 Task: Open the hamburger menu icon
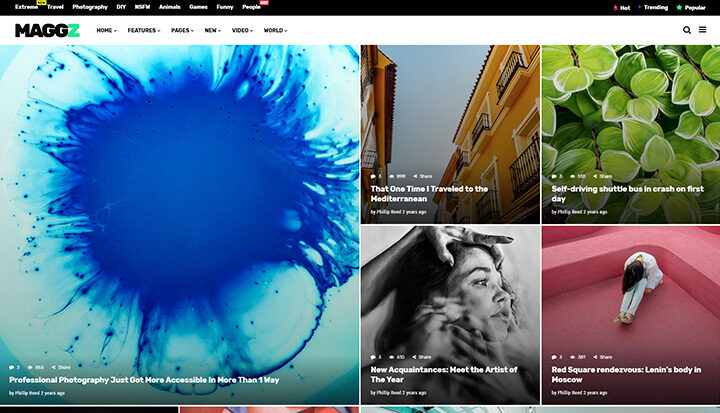[x=703, y=30]
